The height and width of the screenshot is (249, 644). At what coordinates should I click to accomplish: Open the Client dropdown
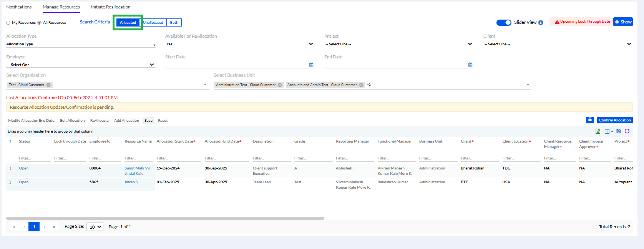558,44
